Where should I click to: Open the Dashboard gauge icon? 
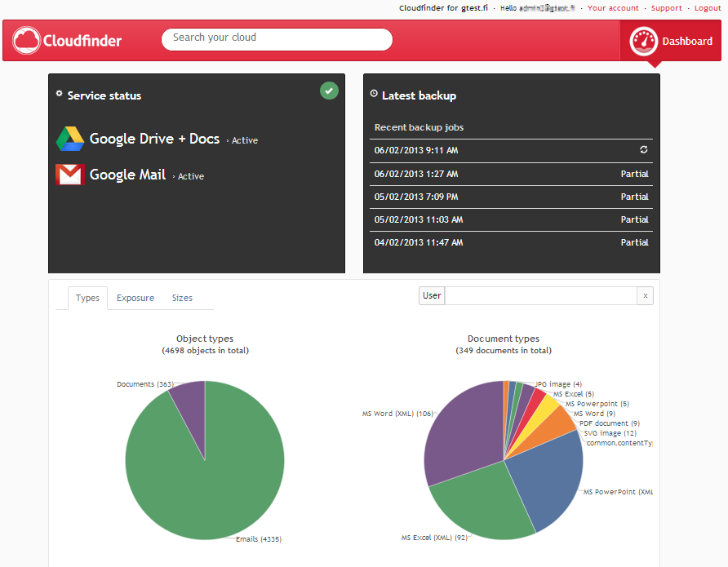pyautogui.click(x=644, y=40)
